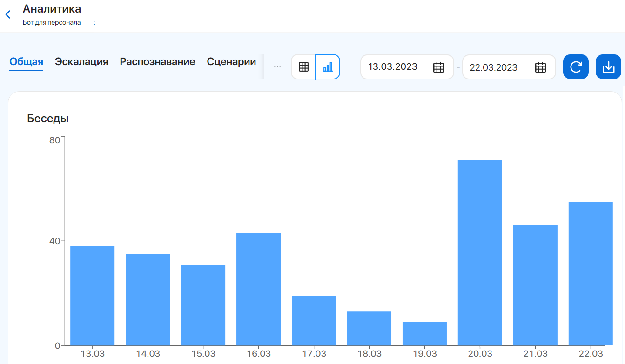Enable the table representation toggle
Viewport: 625px width, 364px height.
303,66
